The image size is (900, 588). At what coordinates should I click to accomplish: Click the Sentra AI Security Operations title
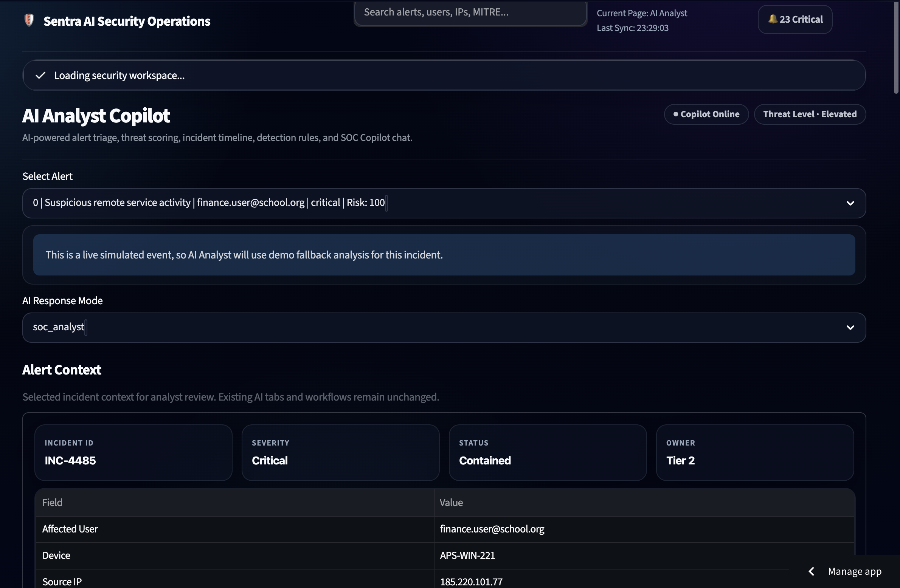[127, 21]
